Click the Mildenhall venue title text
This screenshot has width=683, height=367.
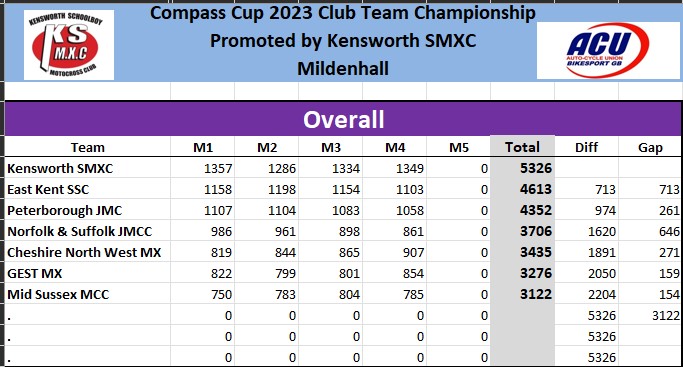(x=343, y=68)
